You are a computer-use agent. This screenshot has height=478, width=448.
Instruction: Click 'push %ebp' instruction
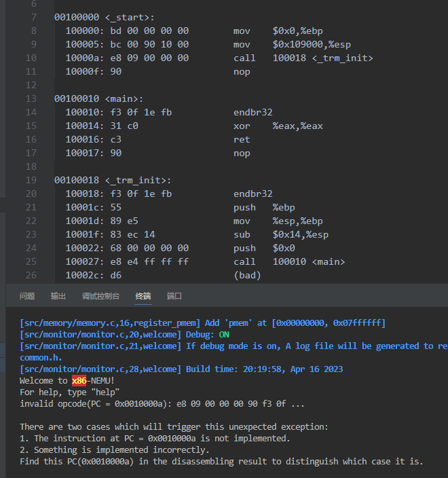pyautogui.click(x=264, y=208)
